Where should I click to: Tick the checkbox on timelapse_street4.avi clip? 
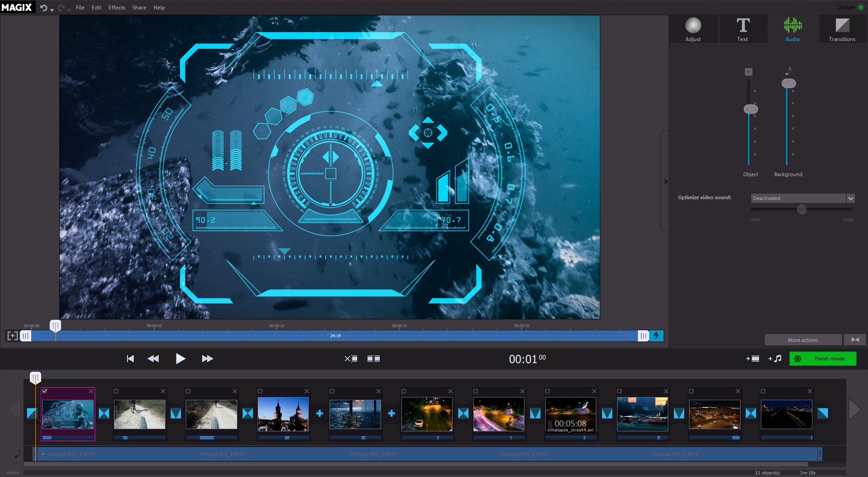pos(547,391)
